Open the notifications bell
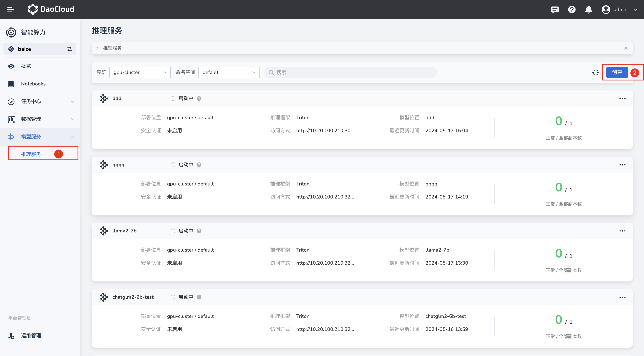 pos(589,10)
